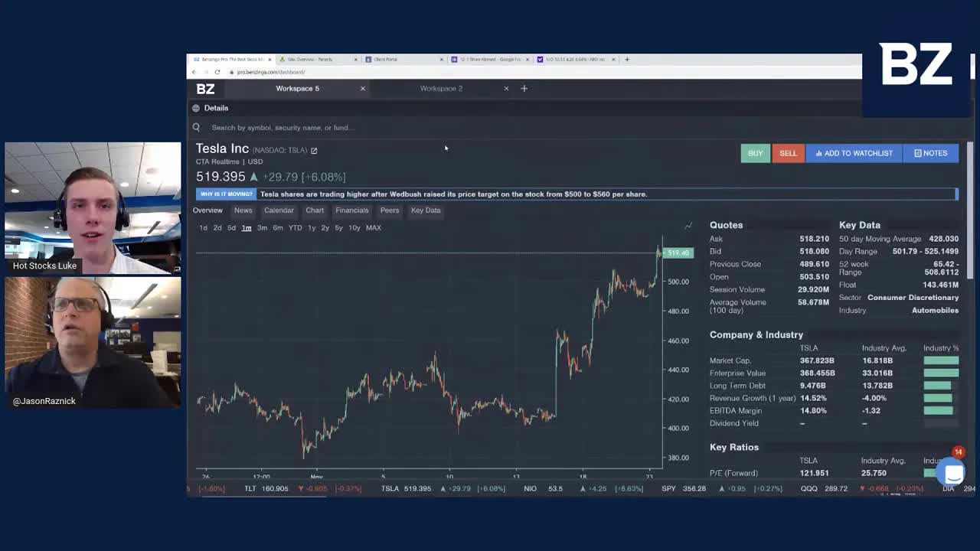
Task: Close the Workspace 2 tab
Action: (x=506, y=89)
